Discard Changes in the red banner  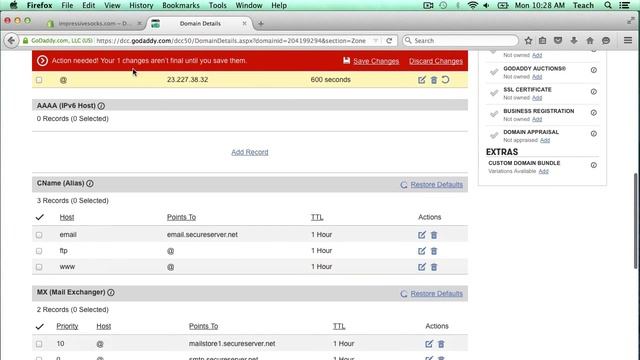point(436,61)
